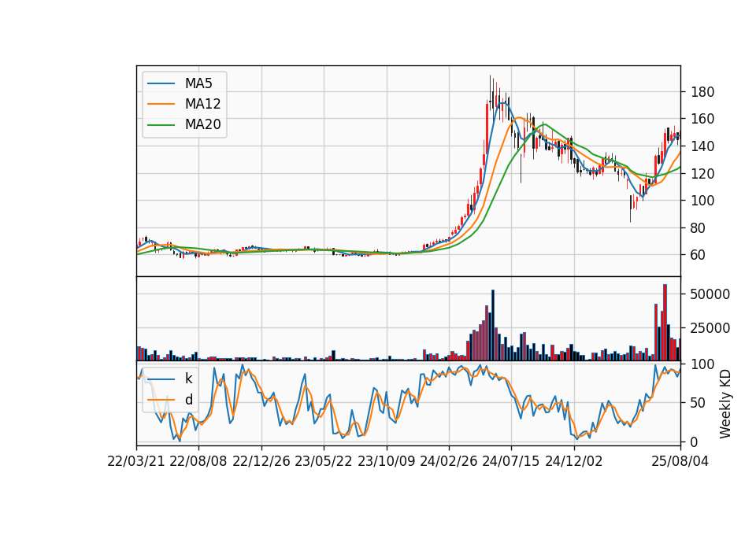Screen dimensions: 756x543
Task: Click the 22/12/26 date tick label
Action: [261, 461]
